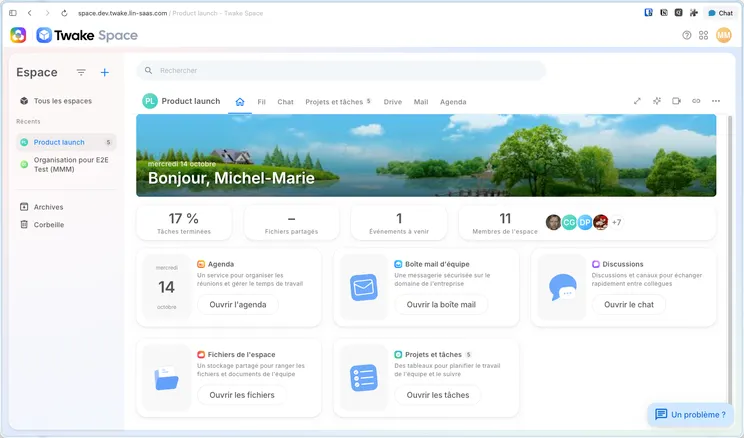Open the Corbeille trash item

(x=49, y=224)
